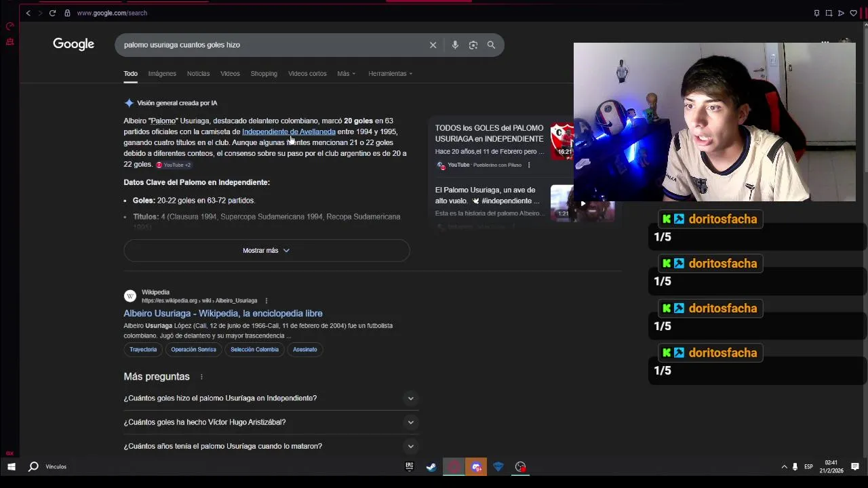868x488 pixels.
Task: Click the Selección Colombia chip
Action: 254,349
